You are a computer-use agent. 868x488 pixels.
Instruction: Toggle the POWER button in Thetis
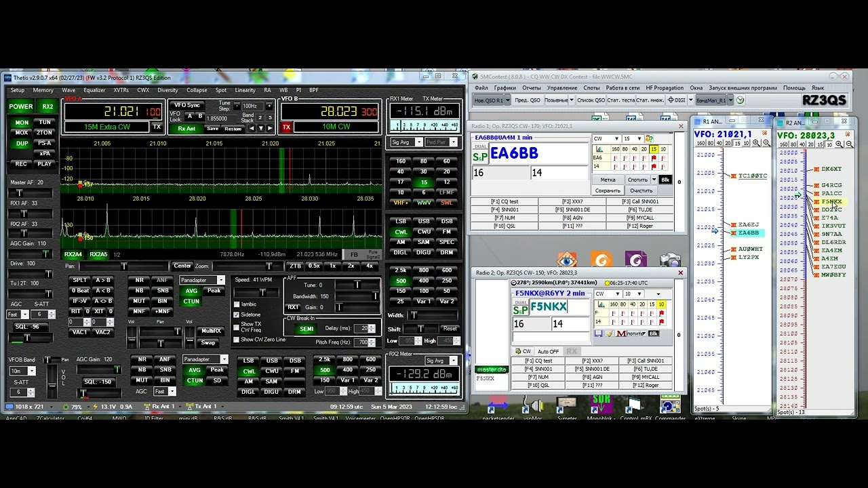point(21,106)
